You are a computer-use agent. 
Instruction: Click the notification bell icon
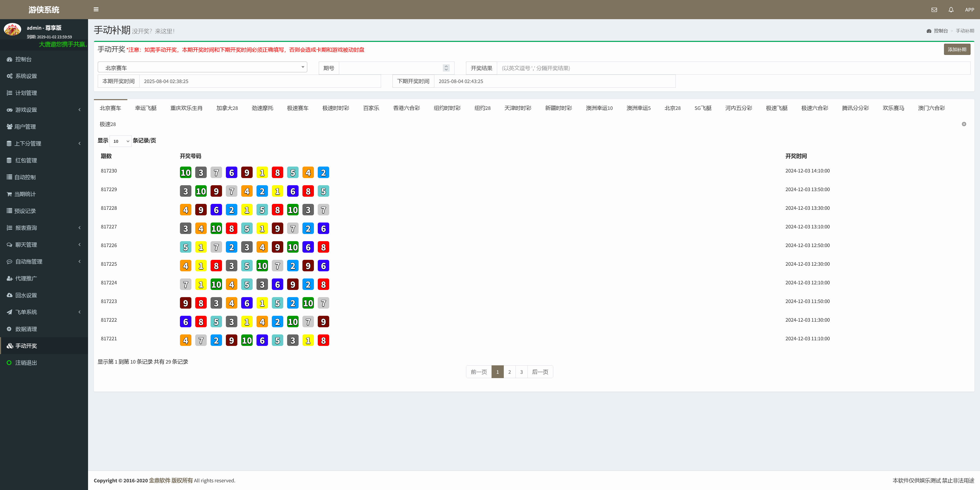point(951,10)
